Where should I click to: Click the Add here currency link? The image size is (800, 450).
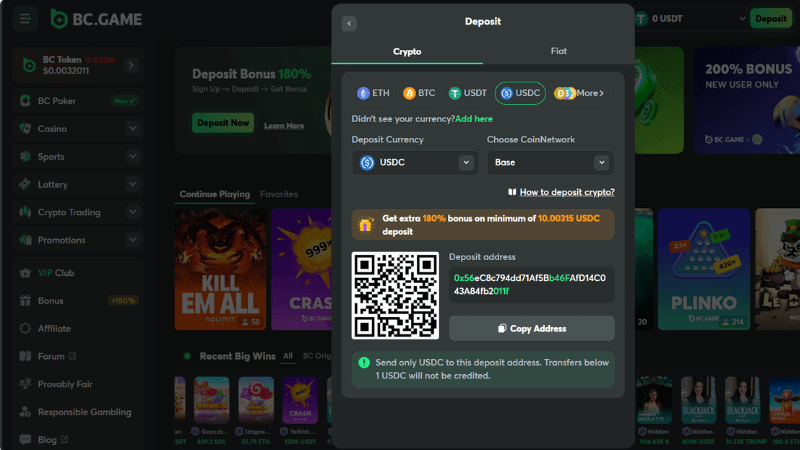(474, 119)
